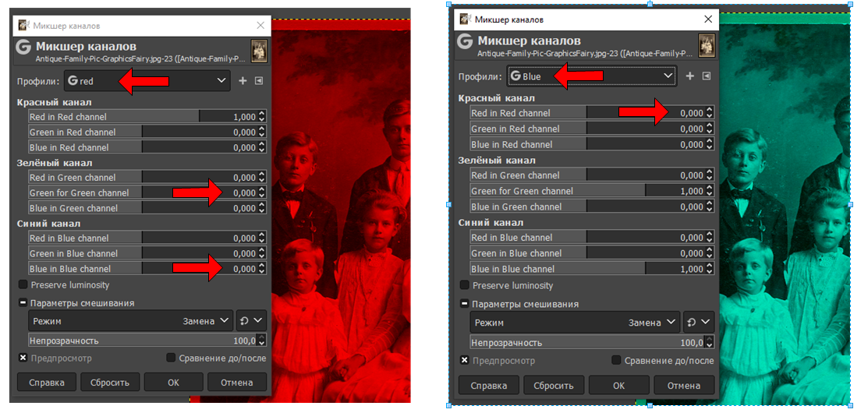Open the Профили dropdown showing red
The image size is (868, 420).
click(x=147, y=81)
